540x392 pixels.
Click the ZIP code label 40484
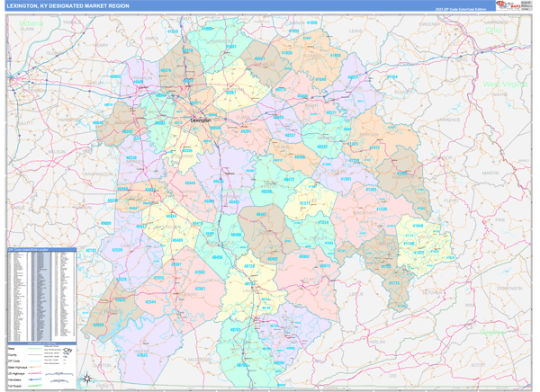pos(171,217)
